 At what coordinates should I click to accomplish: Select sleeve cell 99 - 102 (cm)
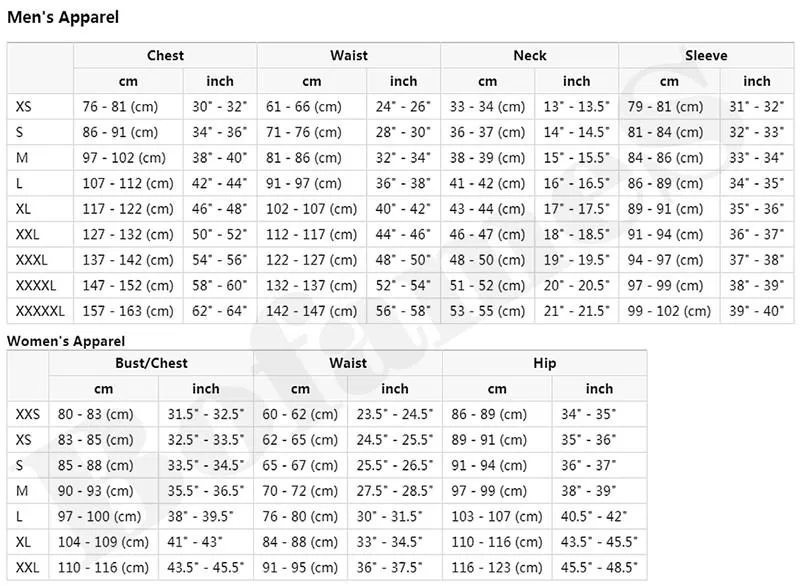(669, 311)
